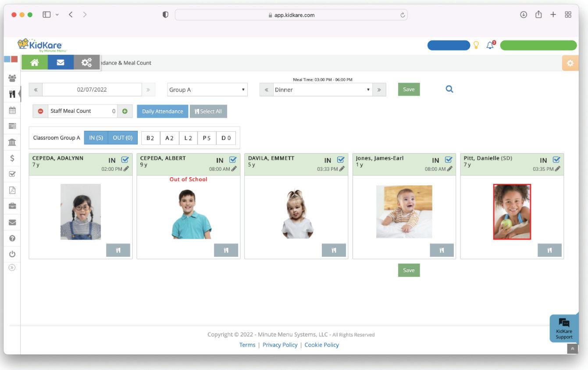The image size is (588, 370).
Task: Open the envelope sidebar icon
Action: click(12, 222)
